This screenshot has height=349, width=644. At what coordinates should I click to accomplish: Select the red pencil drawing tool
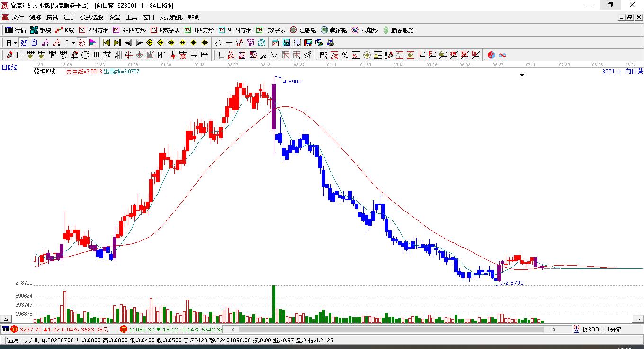coord(9,55)
